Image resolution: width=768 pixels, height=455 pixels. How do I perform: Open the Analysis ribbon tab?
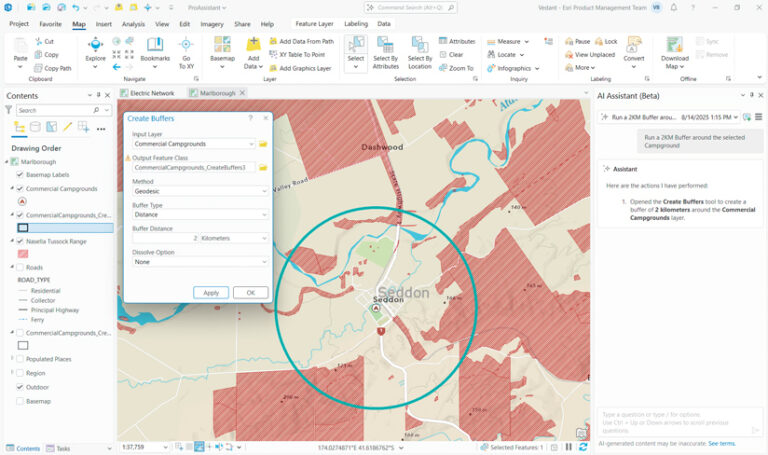(133, 24)
